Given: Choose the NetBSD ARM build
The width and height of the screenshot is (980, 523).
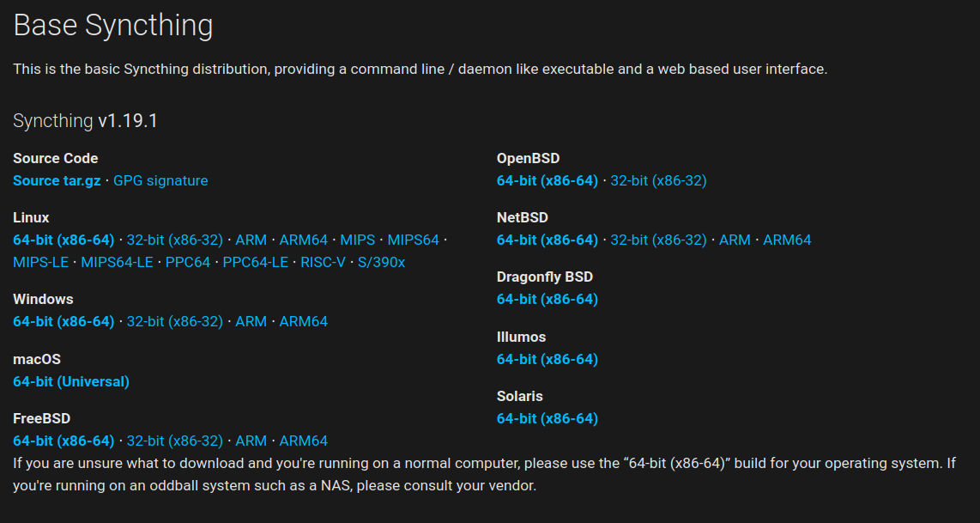Looking at the screenshot, I should point(735,240).
